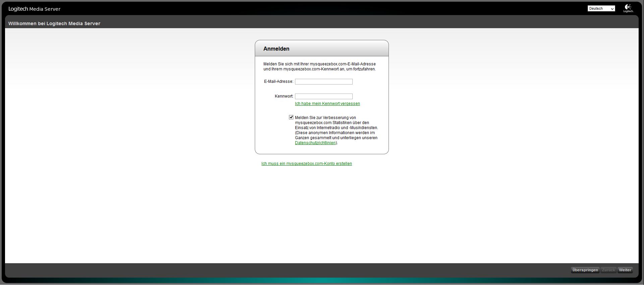This screenshot has height=285, width=644.
Task: Uncheck the statistics reporting checkbox
Action: (x=291, y=117)
